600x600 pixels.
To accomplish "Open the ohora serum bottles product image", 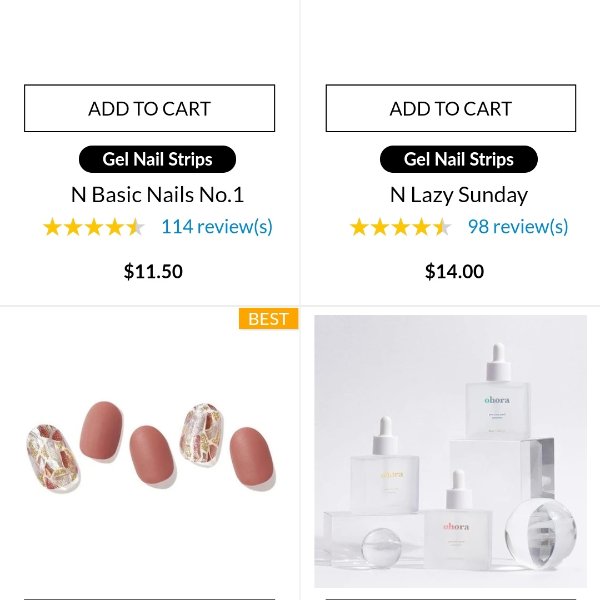I will (450, 451).
